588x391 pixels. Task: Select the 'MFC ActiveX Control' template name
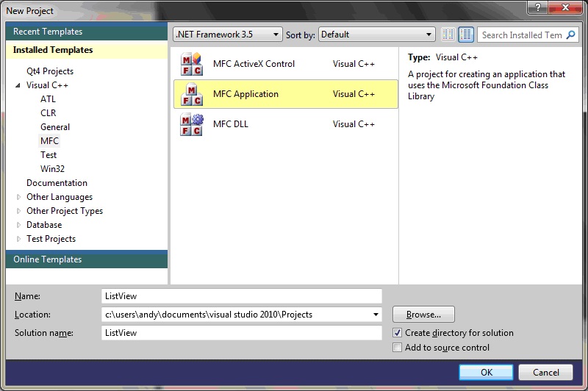point(254,64)
